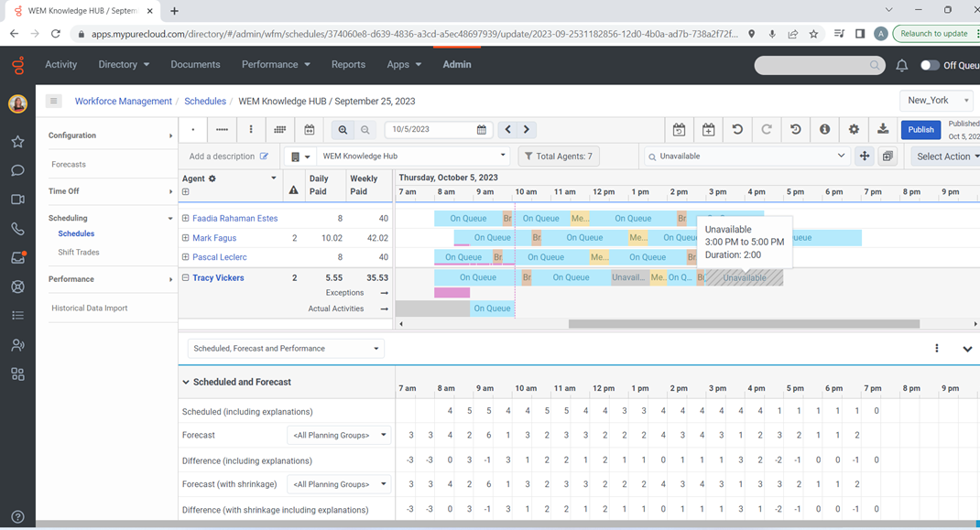Click the download schedule icon

[883, 130]
